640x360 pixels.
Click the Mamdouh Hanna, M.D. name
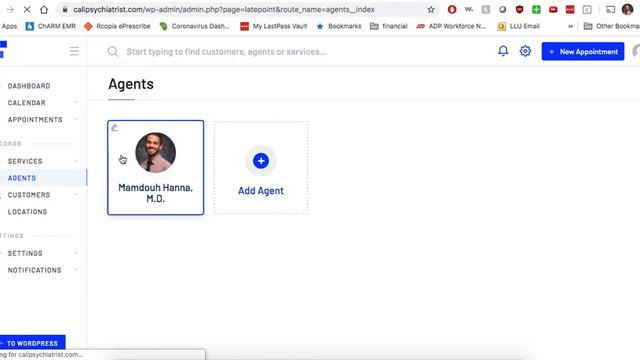coord(156,193)
